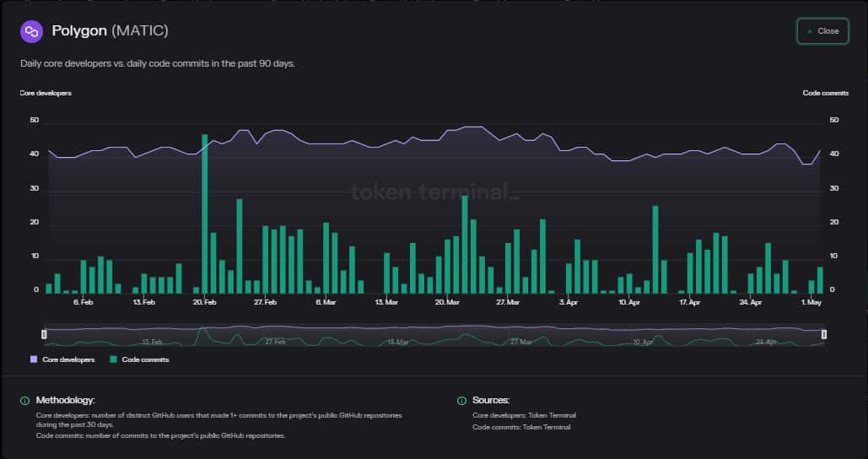Toggle Code commits series in legend
The width and height of the screenshot is (868, 459).
coord(139,359)
